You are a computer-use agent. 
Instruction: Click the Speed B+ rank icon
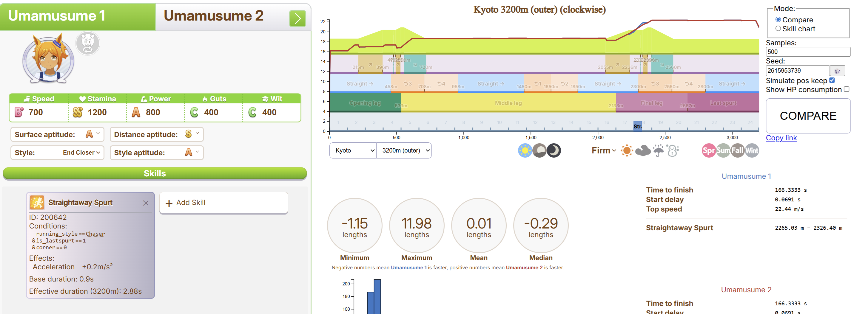[19, 112]
